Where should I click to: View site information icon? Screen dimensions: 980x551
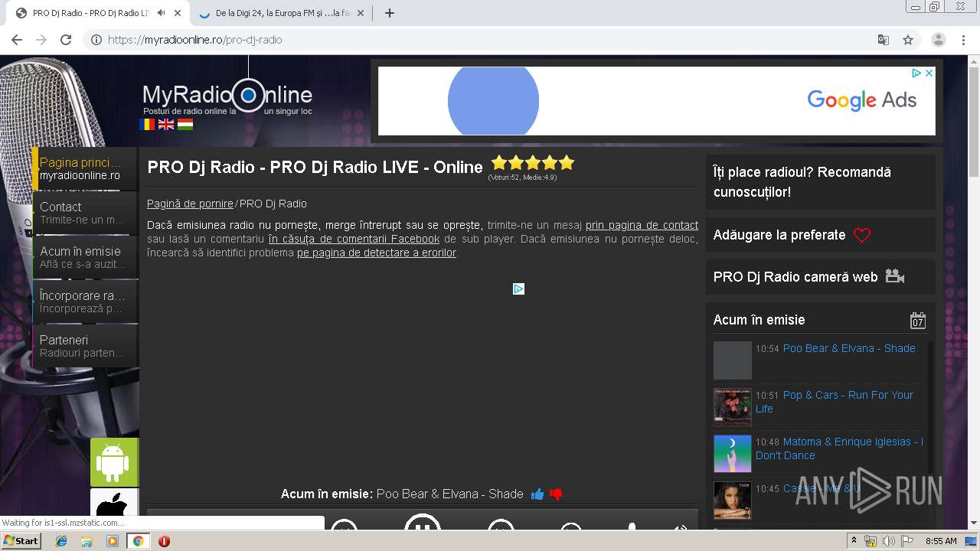point(96,40)
